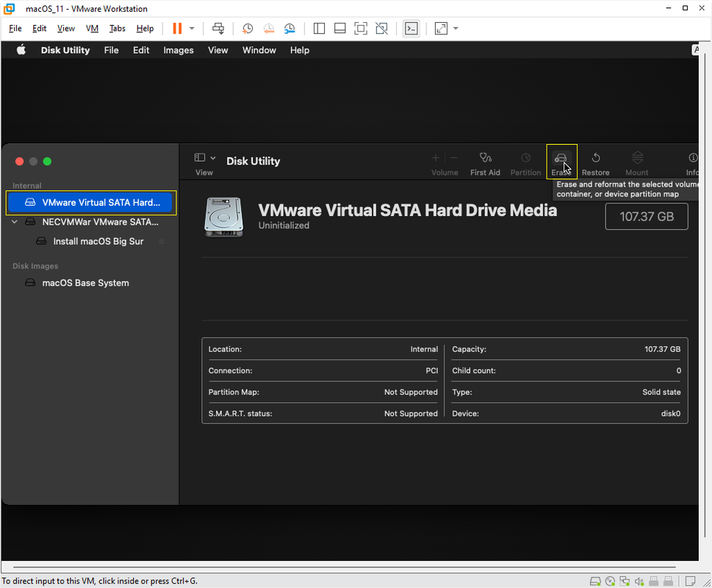Open the VMware VM menu
Image resolution: width=712 pixels, height=588 pixels.
[x=92, y=29]
